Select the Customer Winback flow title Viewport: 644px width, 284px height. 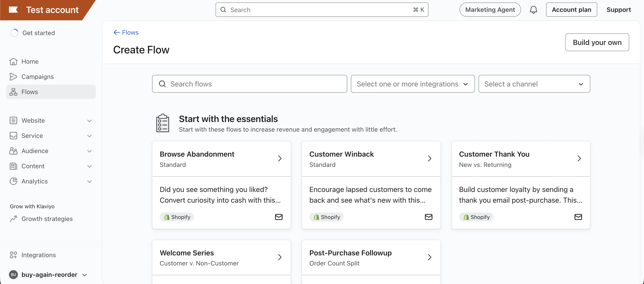[x=341, y=154]
